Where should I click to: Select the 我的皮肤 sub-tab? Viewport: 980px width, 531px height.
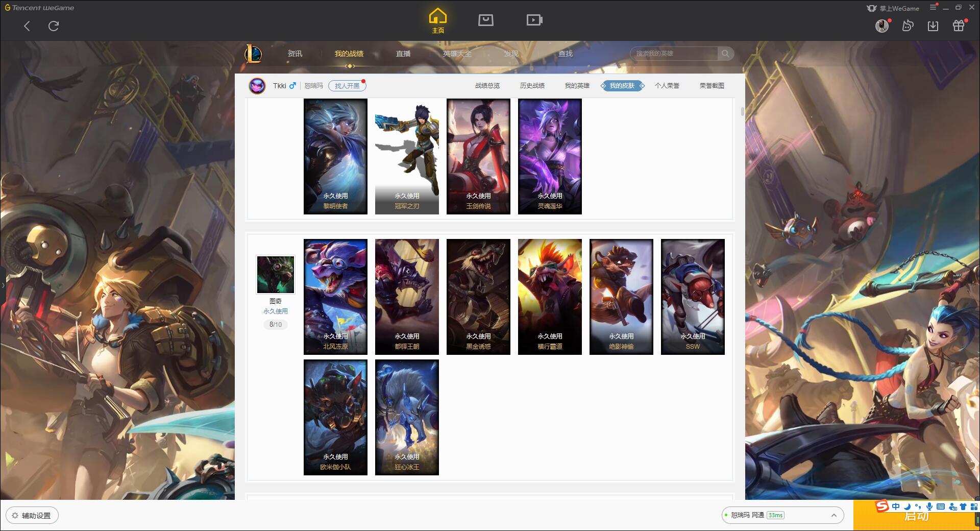(x=622, y=86)
